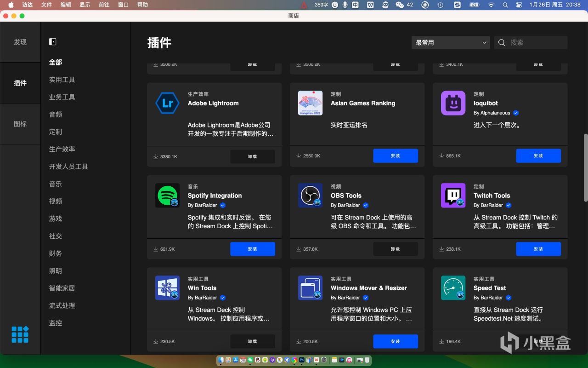Choose the 音频 category
Screen dimensions: 588x368
56,115
